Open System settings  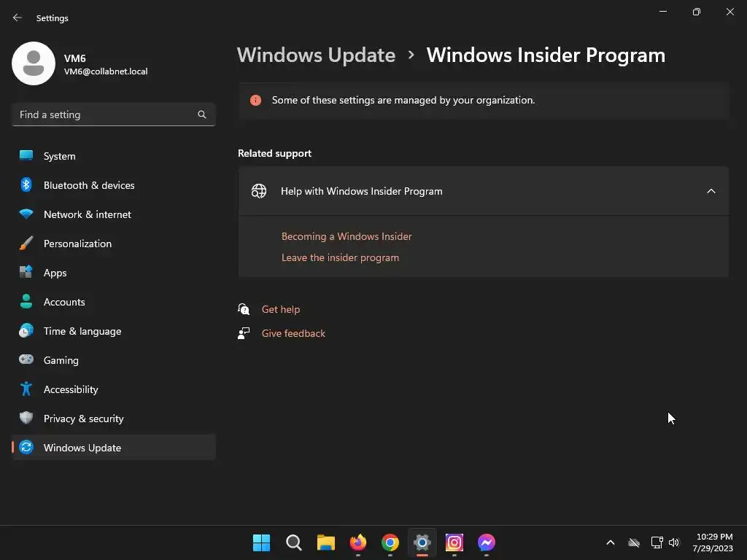(113, 156)
